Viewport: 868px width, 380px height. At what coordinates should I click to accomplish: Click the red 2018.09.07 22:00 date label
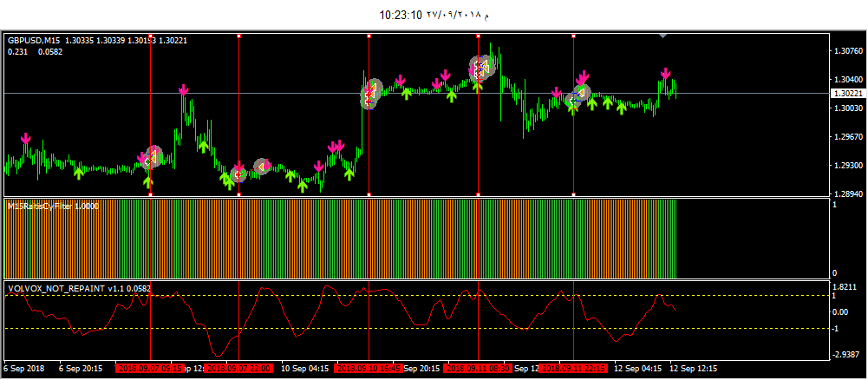click(238, 368)
